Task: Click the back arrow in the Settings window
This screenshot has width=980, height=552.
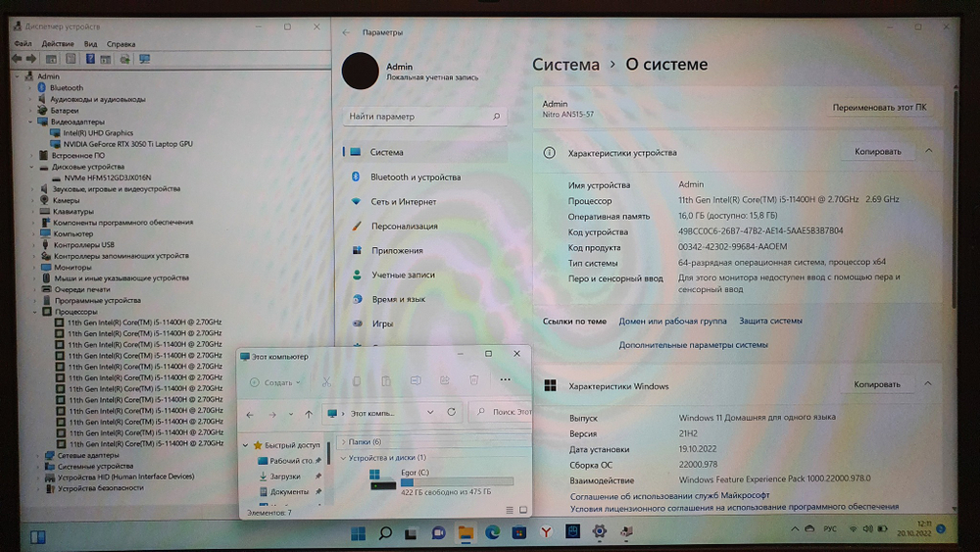Action: (x=346, y=32)
